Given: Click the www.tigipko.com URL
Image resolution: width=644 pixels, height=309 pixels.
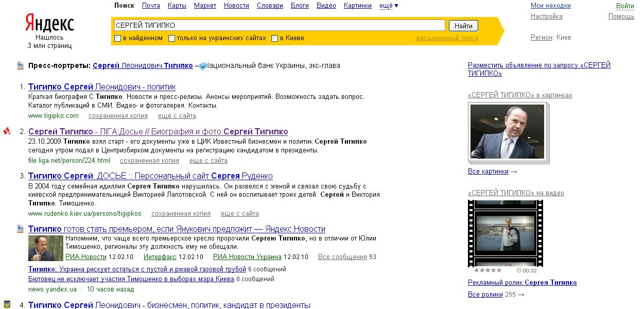Looking at the screenshot, I should click(54, 116).
